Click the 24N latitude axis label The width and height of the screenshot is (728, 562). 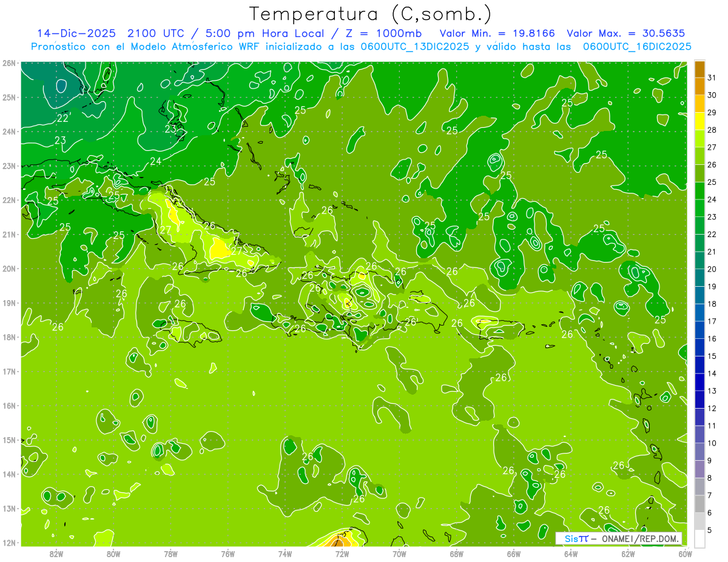click(x=8, y=132)
